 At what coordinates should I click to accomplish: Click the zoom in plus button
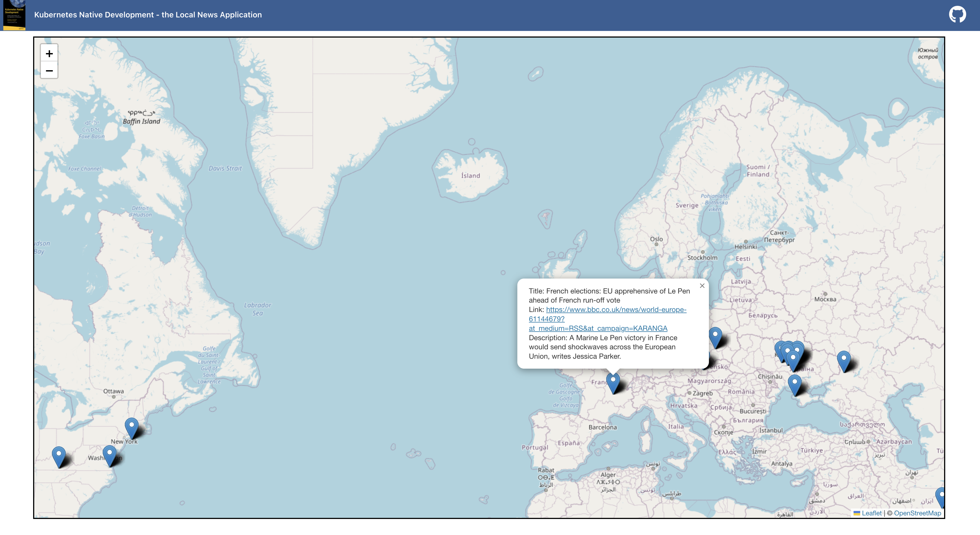49,54
